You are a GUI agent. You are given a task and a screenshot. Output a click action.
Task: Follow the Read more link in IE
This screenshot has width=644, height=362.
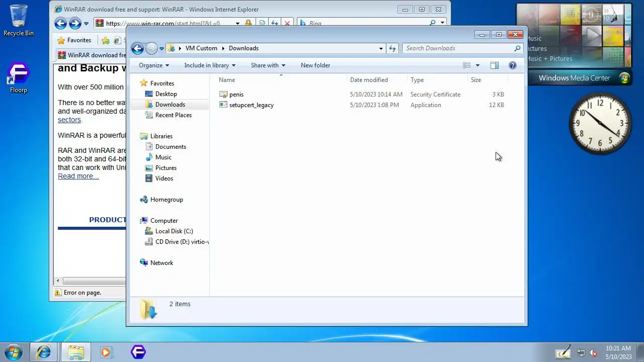78,176
